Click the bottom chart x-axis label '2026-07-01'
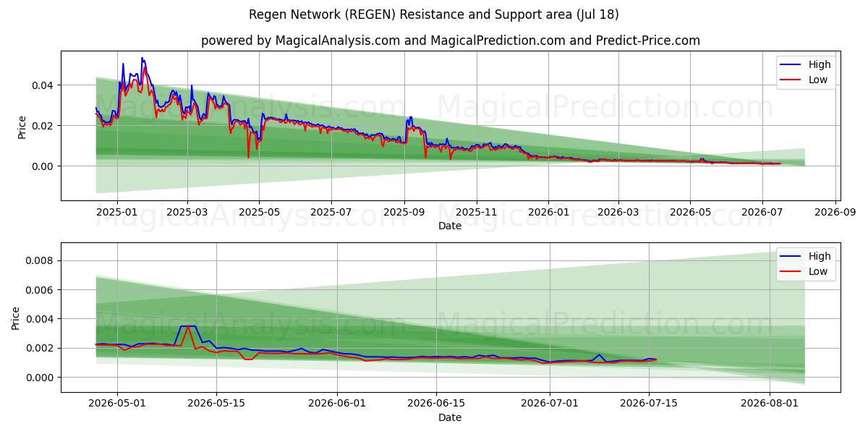 (x=550, y=404)
